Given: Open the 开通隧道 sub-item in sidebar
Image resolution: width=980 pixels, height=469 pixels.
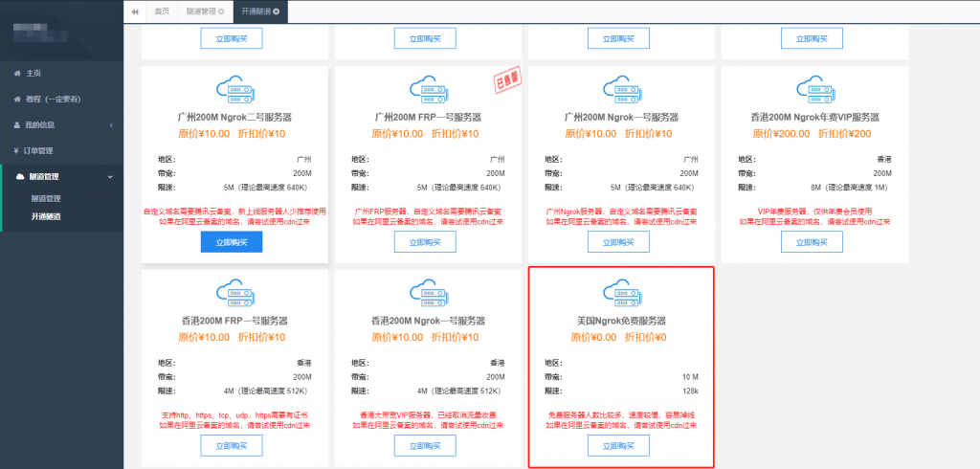Looking at the screenshot, I should (x=46, y=217).
